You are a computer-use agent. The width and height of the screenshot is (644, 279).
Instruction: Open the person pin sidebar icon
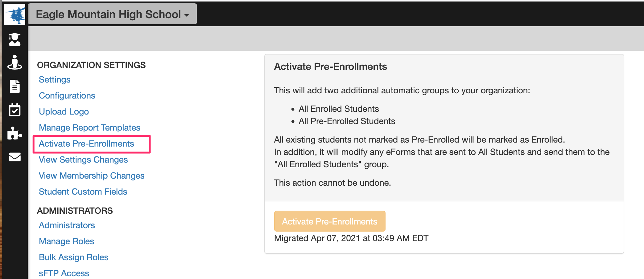14,62
